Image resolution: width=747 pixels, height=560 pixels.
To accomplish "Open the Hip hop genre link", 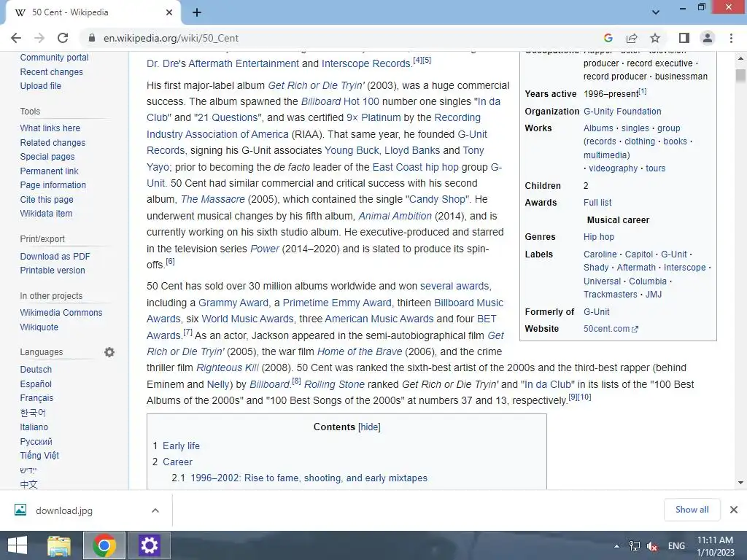I will point(599,237).
